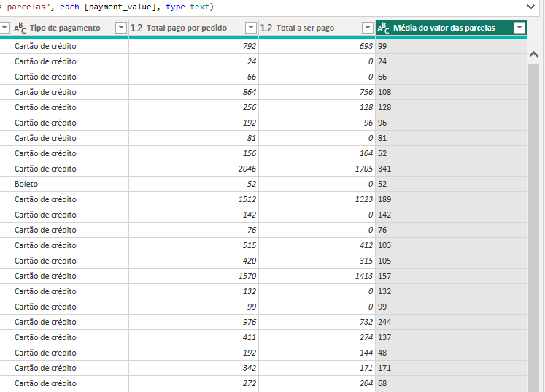Select the cell with value 1512

click(x=193, y=199)
